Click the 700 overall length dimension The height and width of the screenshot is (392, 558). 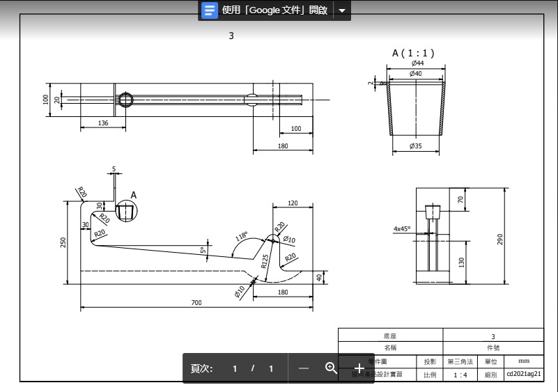[x=196, y=303]
